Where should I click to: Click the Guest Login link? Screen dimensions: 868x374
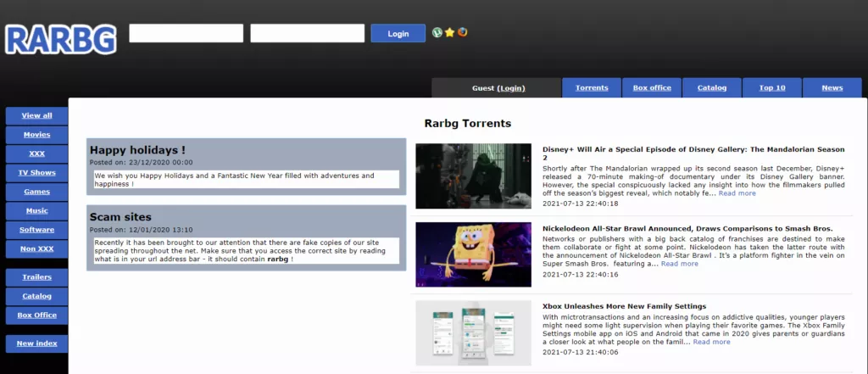pos(511,88)
